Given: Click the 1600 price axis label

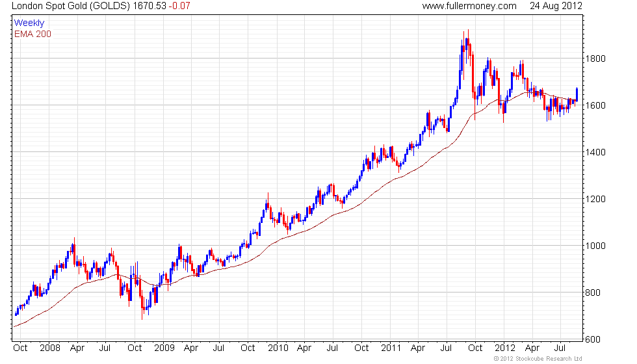Looking at the screenshot, I should pos(595,105).
